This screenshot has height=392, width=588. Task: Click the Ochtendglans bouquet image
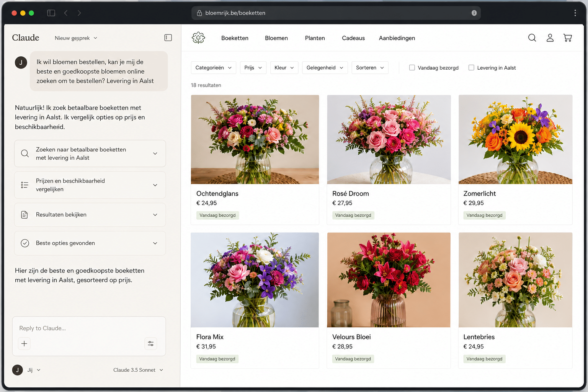255,139
